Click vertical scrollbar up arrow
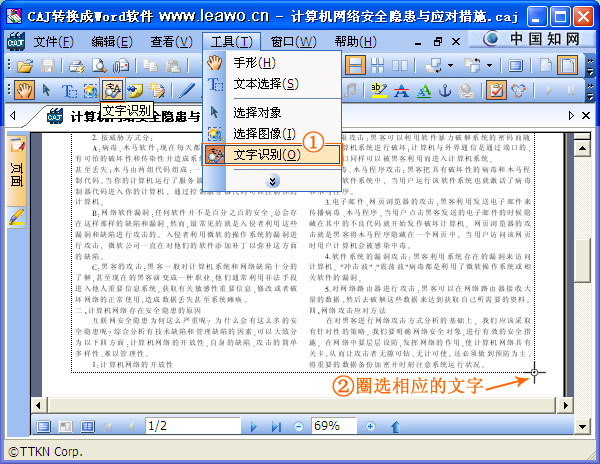The image size is (600, 464). coord(582,148)
